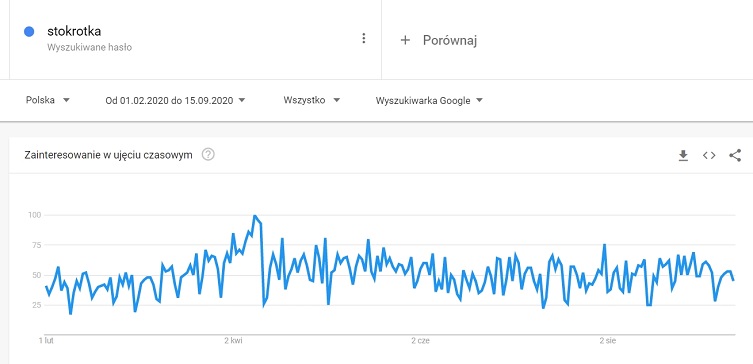Open the embed code icon
The image size is (753, 364).
(709, 155)
